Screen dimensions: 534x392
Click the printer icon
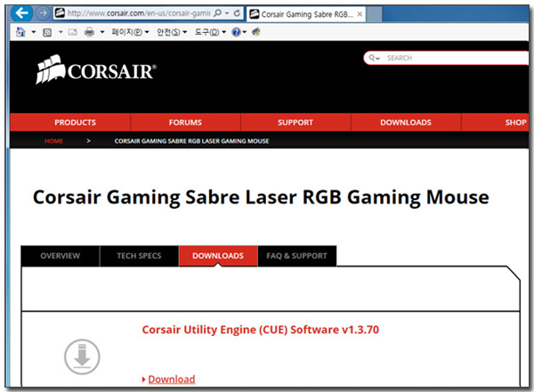(x=90, y=32)
